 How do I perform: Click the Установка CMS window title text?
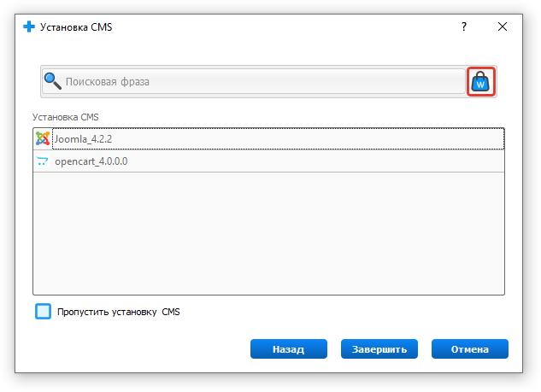coord(76,26)
